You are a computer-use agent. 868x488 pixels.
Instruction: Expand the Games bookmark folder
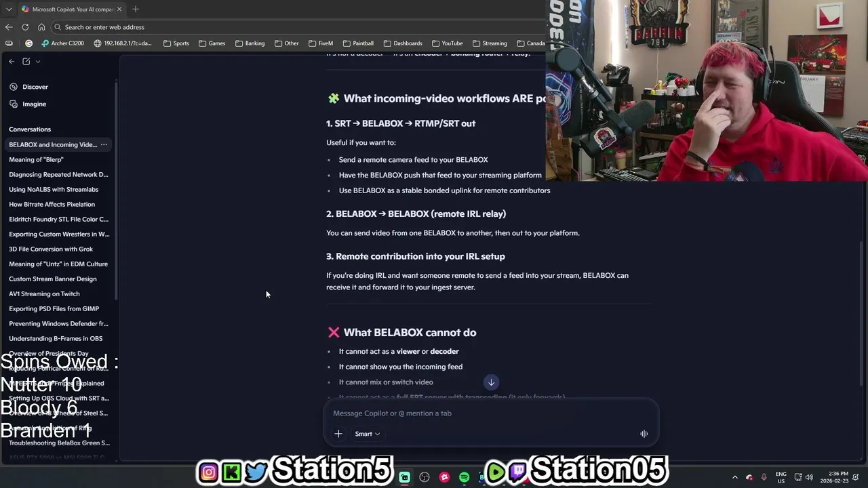pos(212,43)
